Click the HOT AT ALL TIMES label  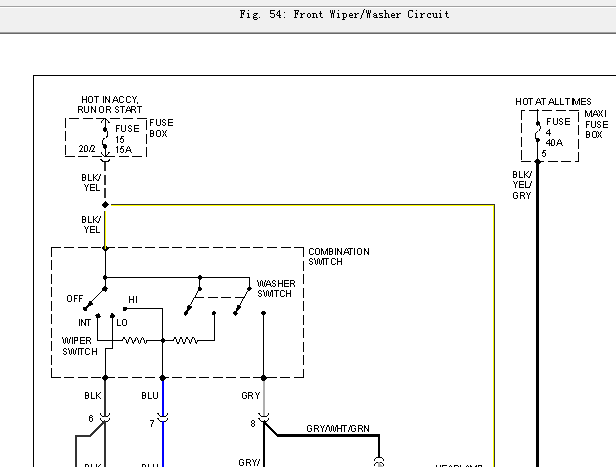point(553,102)
